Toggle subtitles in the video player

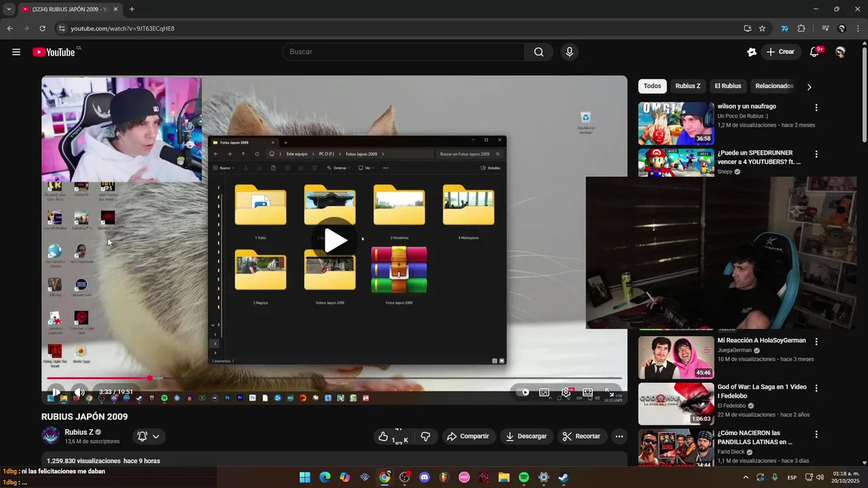544,392
